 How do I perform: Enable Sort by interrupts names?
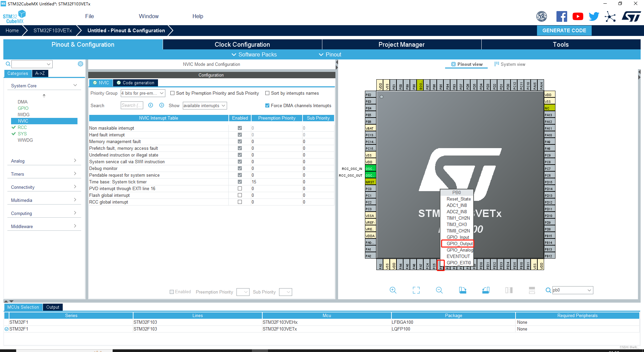[x=267, y=93]
